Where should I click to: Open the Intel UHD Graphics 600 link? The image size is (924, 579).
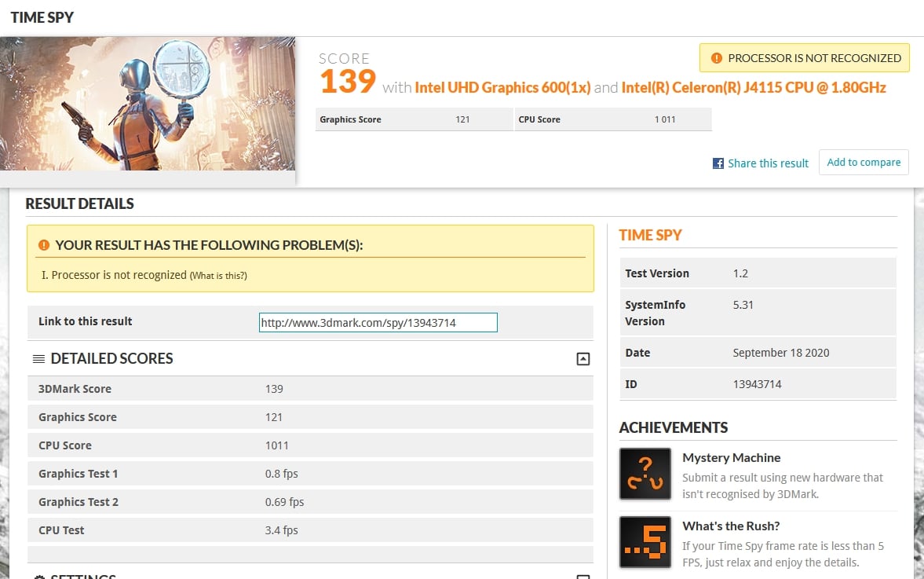pyautogui.click(x=502, y=88)
